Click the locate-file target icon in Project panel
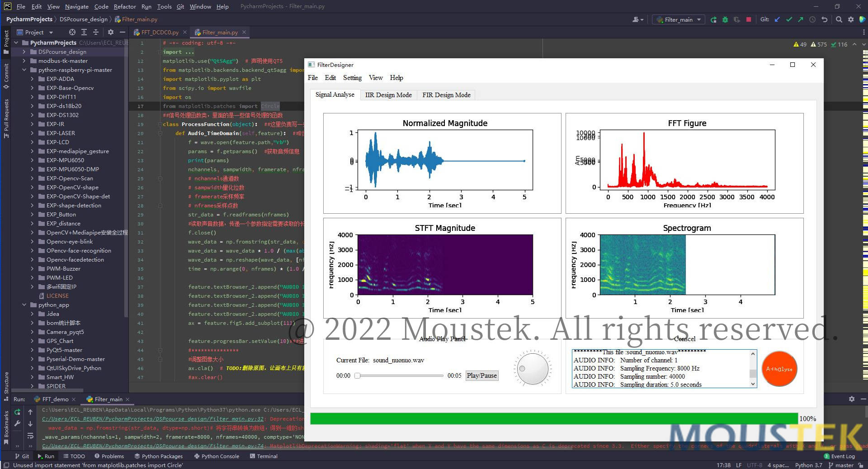This screenshot has height=469, width=868. point(72,32)
